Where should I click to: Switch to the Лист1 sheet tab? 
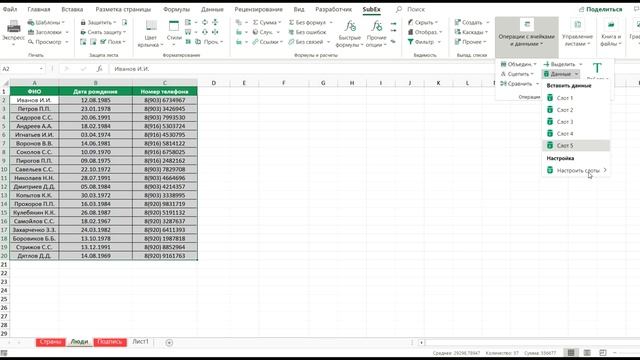140,342
